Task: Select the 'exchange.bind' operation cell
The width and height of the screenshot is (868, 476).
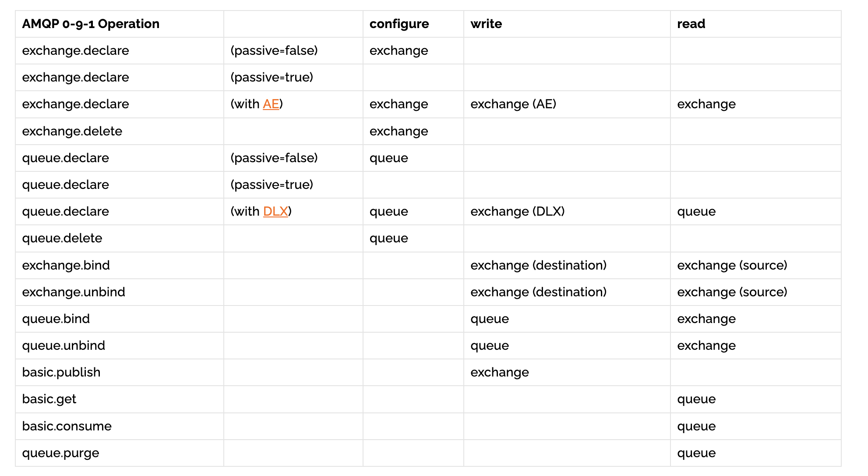Action: 66,266
